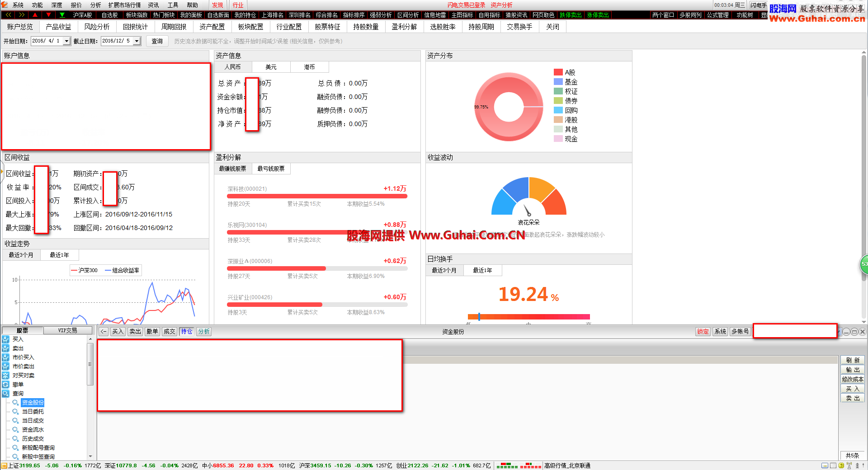Click the 权证 green legend swatch
868x470 pixels.
tap(558, 91)
